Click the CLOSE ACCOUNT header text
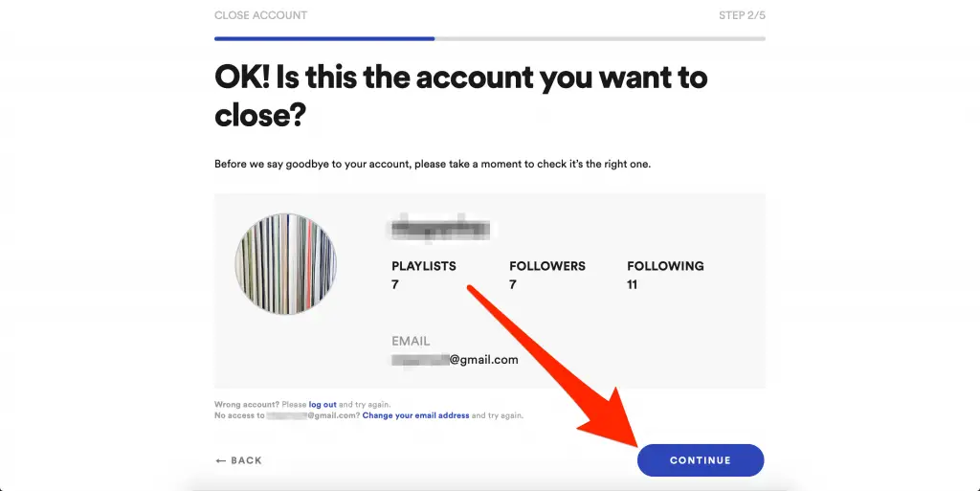The image size is (980, 491). point(260,15)
